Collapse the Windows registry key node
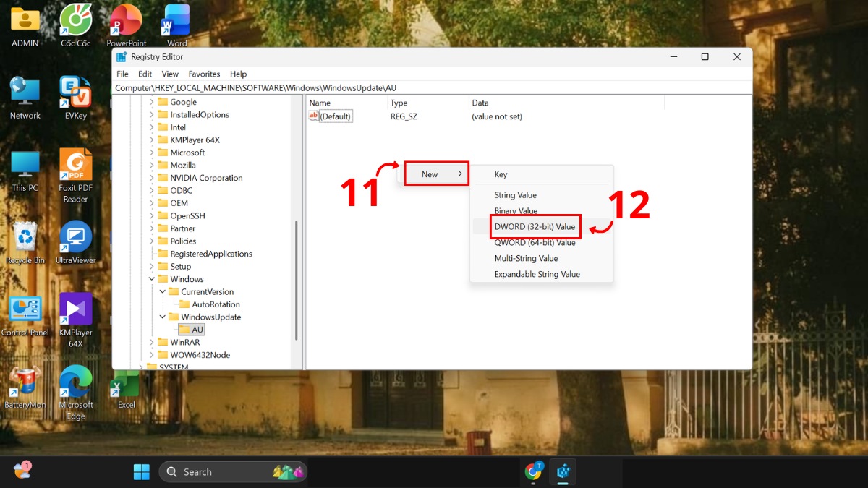The width and height of the screenshot is (868, 488). tap(152, 278)
